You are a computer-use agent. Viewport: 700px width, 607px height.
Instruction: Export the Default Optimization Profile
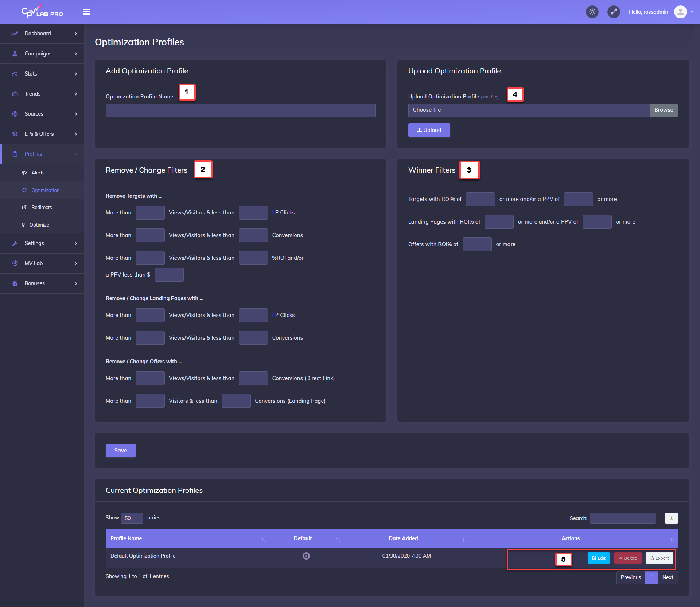pos(659,558)
